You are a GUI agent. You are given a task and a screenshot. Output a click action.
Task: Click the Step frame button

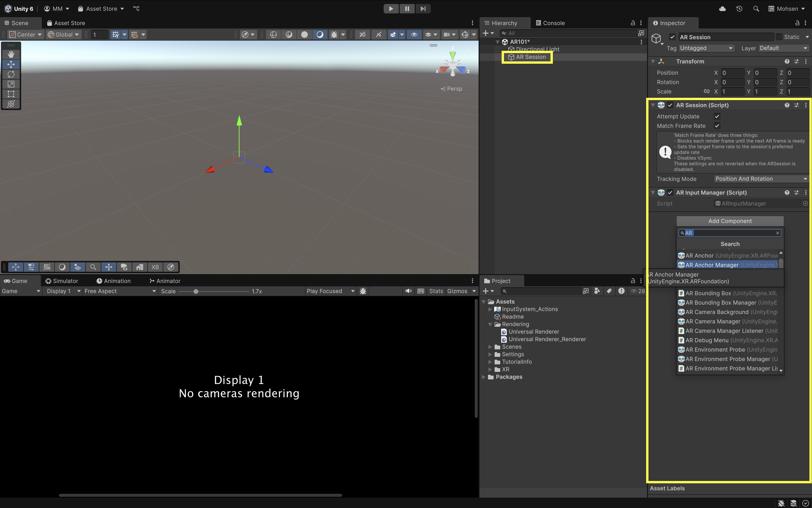coord(423,9)
